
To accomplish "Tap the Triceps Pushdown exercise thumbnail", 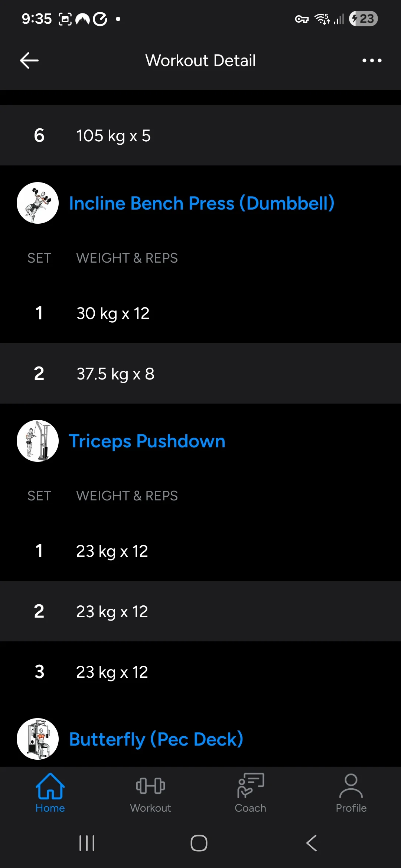I will [38, 441].
